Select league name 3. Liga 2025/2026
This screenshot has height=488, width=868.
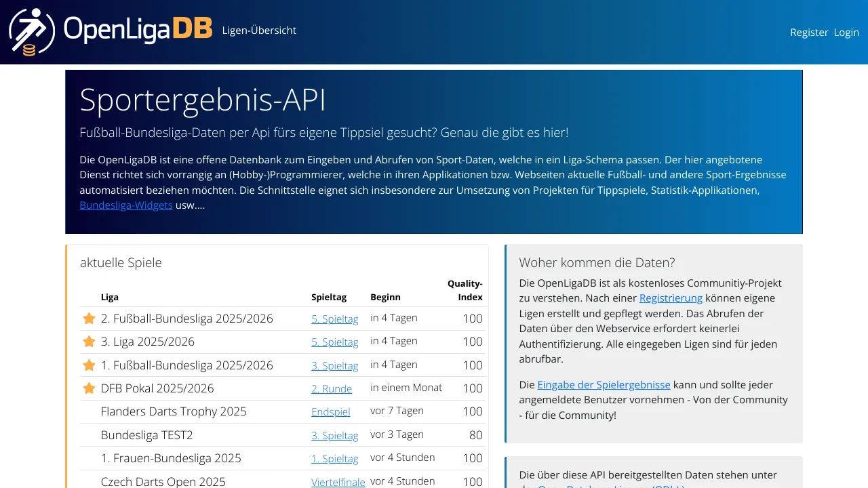148,342
